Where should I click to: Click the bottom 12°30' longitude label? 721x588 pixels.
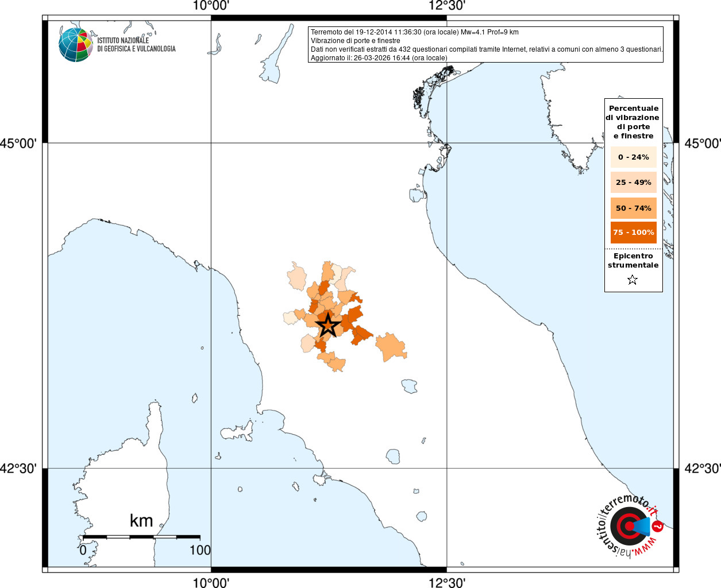446,582
